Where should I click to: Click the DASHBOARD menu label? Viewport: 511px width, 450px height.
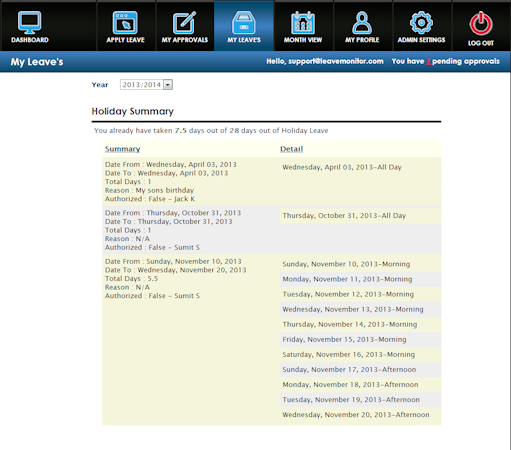click(x=30, y=40)
